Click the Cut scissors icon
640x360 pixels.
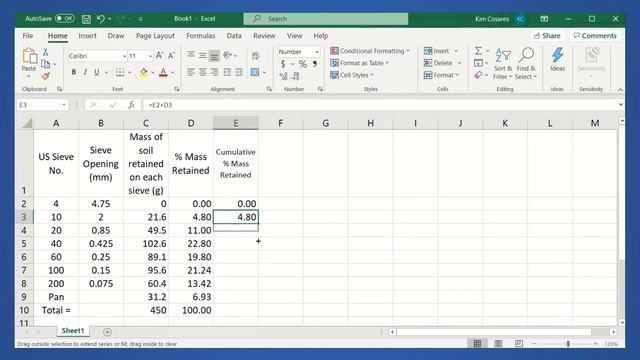[45, 52]
